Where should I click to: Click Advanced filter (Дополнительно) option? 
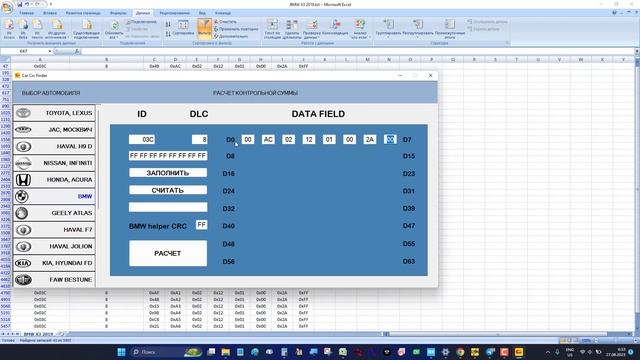[x=231, y=36]
